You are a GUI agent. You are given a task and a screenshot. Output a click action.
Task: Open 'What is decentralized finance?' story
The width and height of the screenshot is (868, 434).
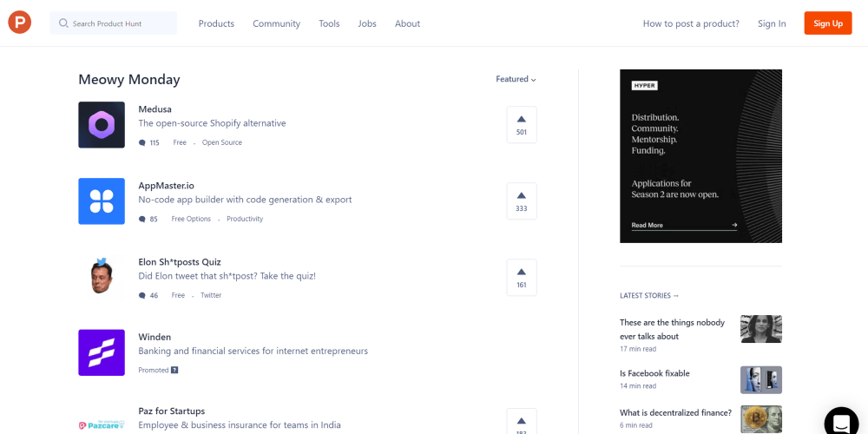coord(676,413)
